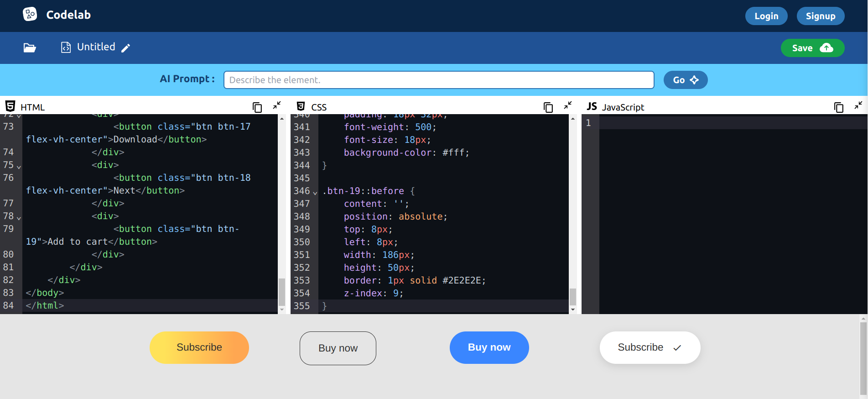Click the Untitled project name
The width and height of the screenshot is (868, 399).
point(96,47)
